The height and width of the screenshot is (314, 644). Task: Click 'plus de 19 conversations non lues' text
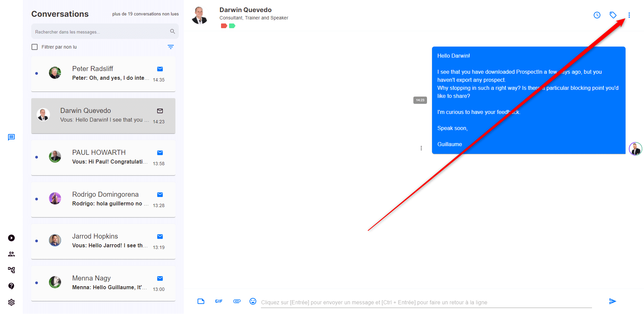click(146, 14)
